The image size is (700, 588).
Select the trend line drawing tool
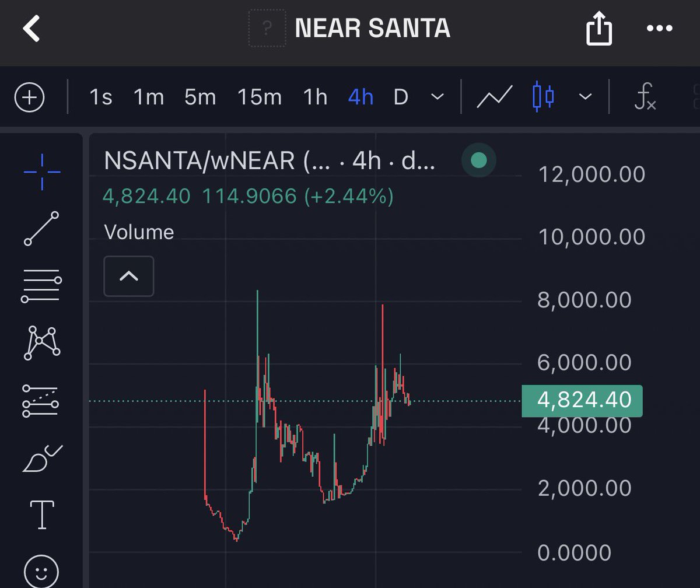point(41,229)
